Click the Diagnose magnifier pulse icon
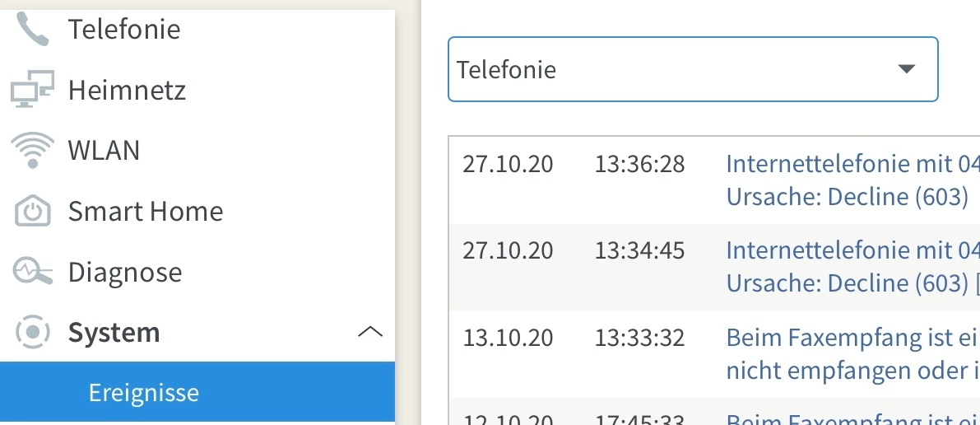The image size is (980, 425). 33,272
